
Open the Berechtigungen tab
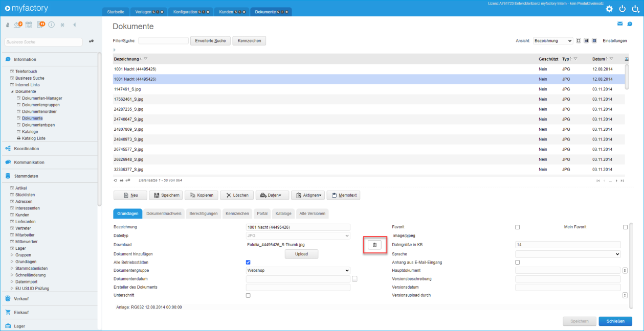(x=204, y=214)
